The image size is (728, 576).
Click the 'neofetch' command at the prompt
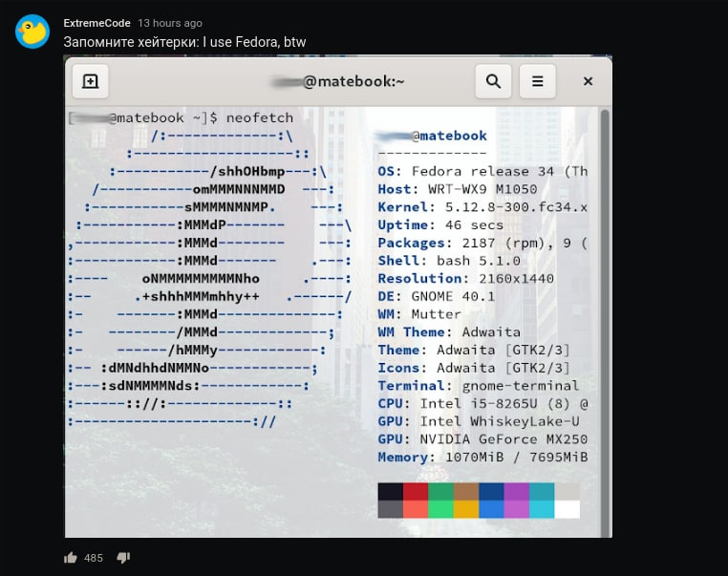coord(260,117)
